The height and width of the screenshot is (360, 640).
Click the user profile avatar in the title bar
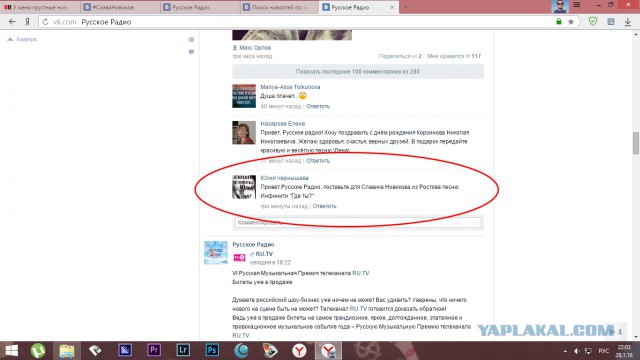point(560,6)
